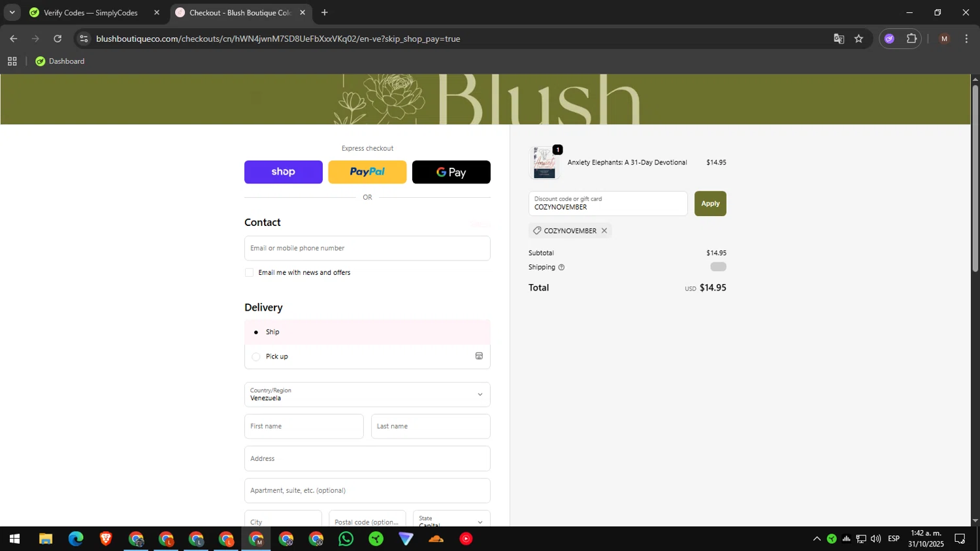Open WhatsApp from the taskbar
Screen dimensions: 980x551
tap(346, 539)
